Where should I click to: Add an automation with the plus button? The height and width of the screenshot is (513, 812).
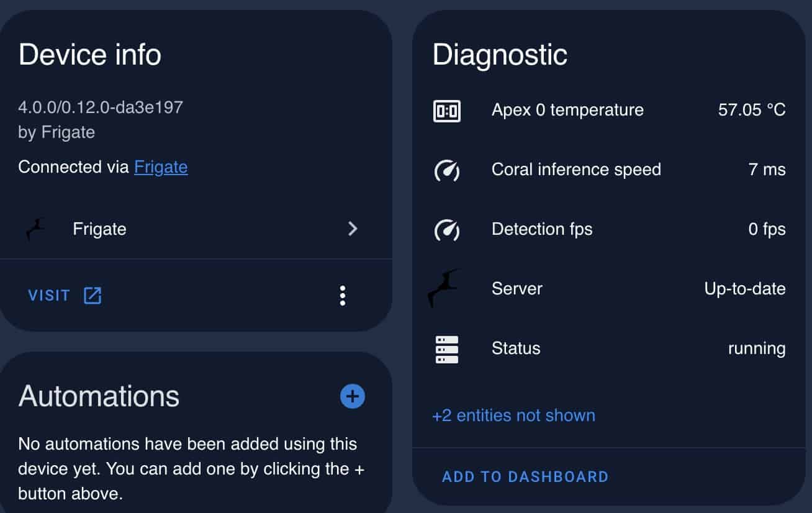(x=353, y=396)
